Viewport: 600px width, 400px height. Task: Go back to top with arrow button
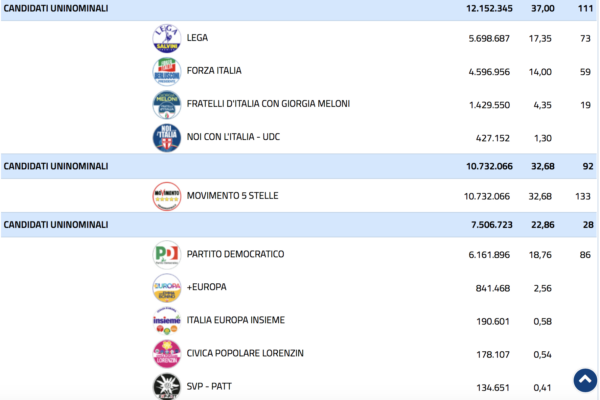point(585,380)
